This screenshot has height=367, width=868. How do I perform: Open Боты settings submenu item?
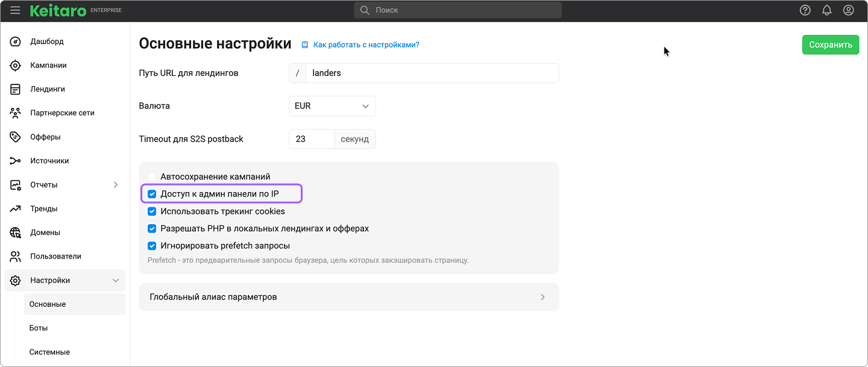pyautogui.click(x=39, y=328)
